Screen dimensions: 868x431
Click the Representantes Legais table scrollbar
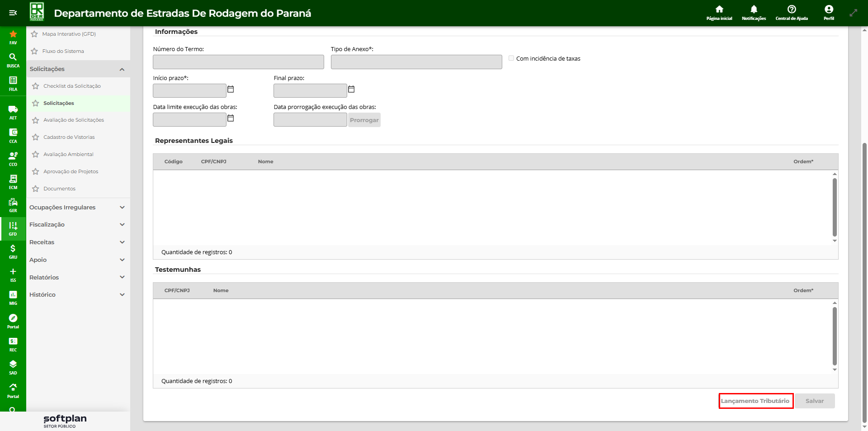pos(835,207)
